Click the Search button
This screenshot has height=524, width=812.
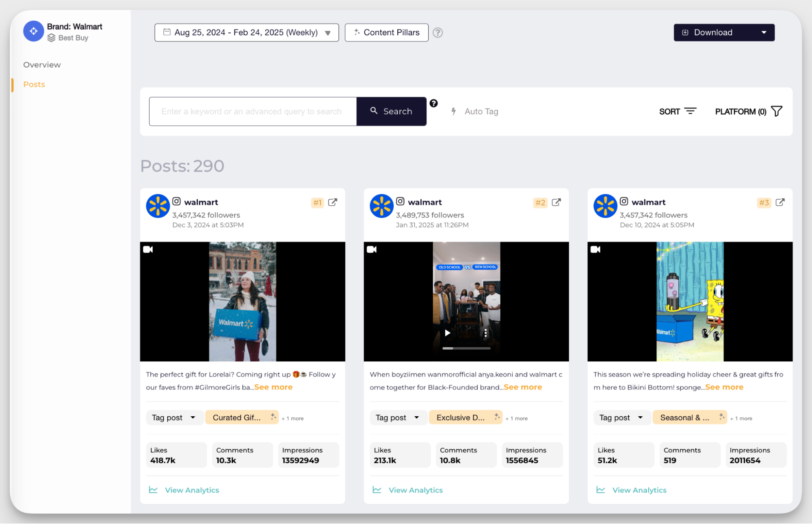[x=392, y=111]
